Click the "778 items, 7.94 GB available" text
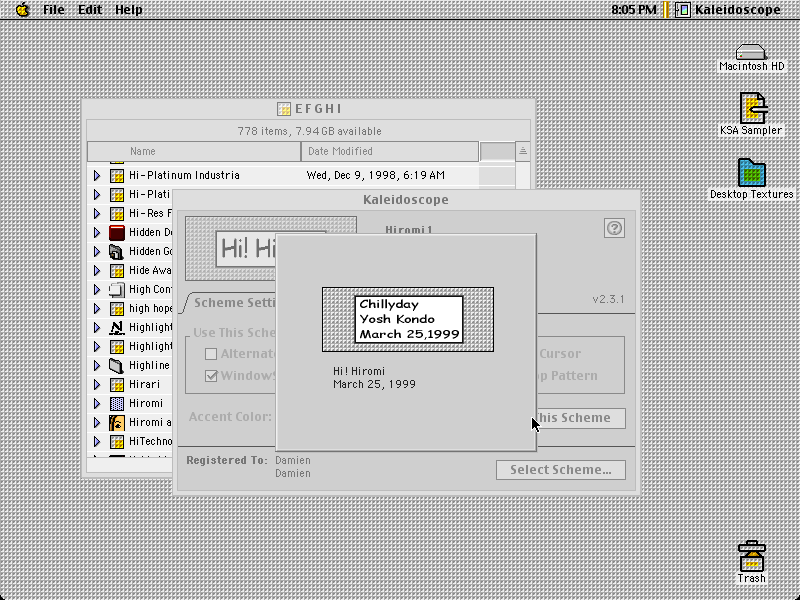Image resolution: width=800 pixels, height=600 pixels. point(309,131)
